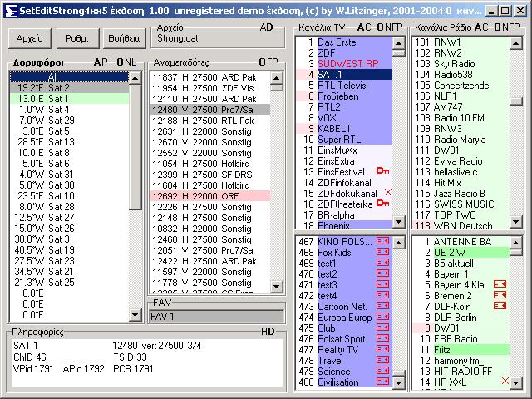This screenshot has height=399, width=532.
Task: Click up arrow of satellites list scrollbar
Action: [135, 78]
